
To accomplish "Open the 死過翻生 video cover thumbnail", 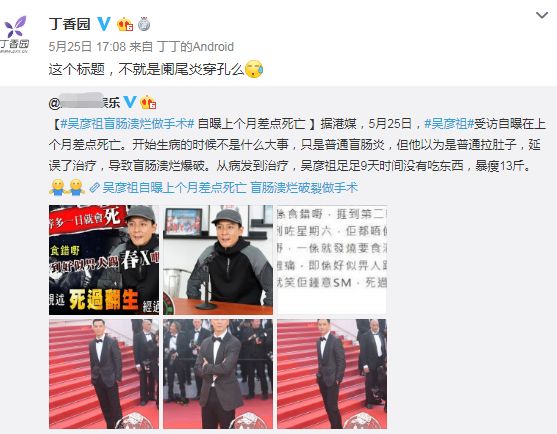I will [104, 260].
